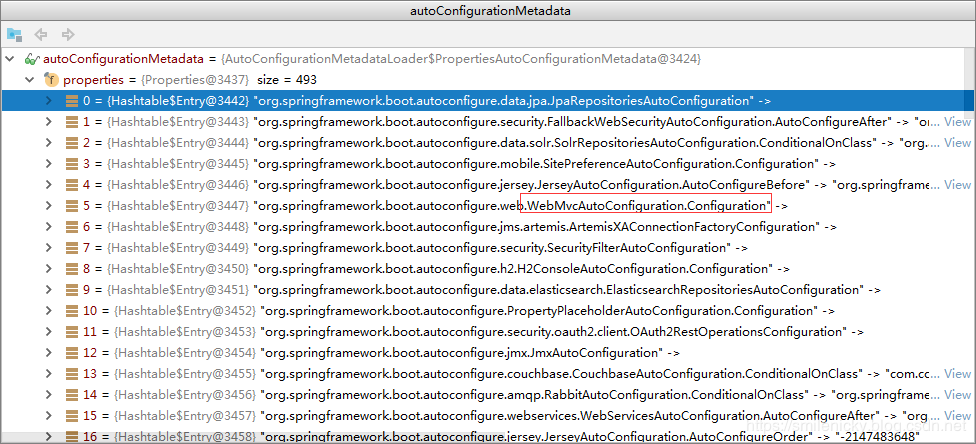Expand entry 11 OAuth2RestOperationsConfiguration

(x=49, y=332)
